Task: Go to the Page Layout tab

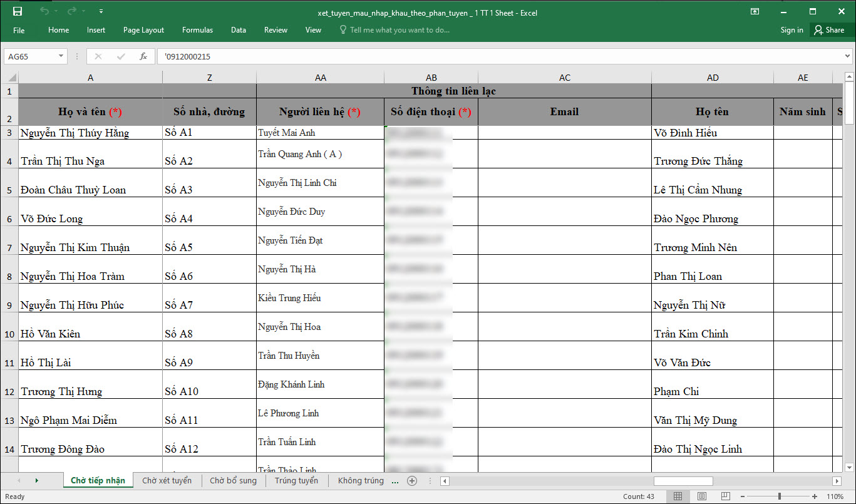Action: [x=143, y=30]
